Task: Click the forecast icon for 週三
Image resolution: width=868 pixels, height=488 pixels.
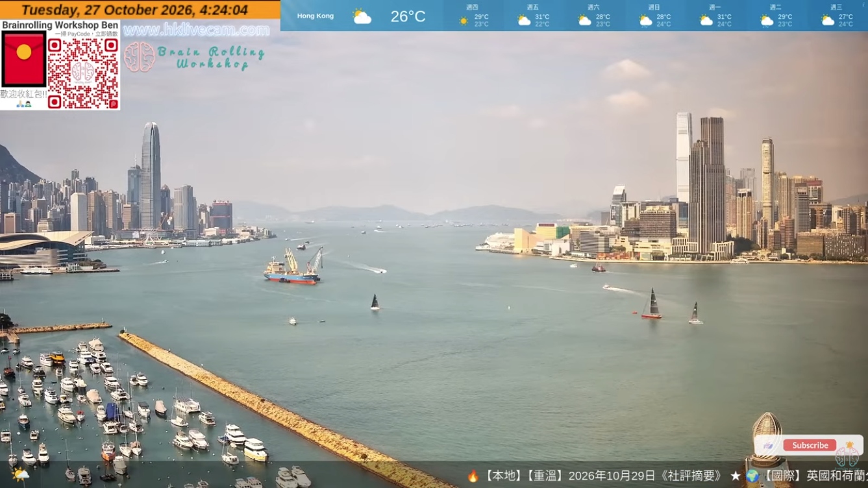Action: [x=828, y=21]
